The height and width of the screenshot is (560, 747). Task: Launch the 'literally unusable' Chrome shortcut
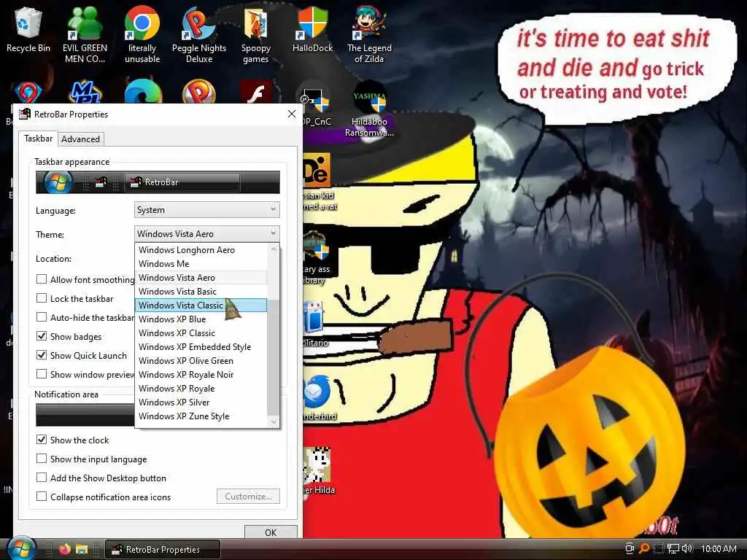(x=142, y=36)
